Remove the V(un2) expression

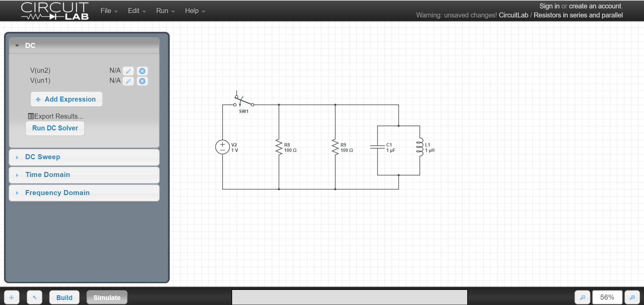point(142,71)
